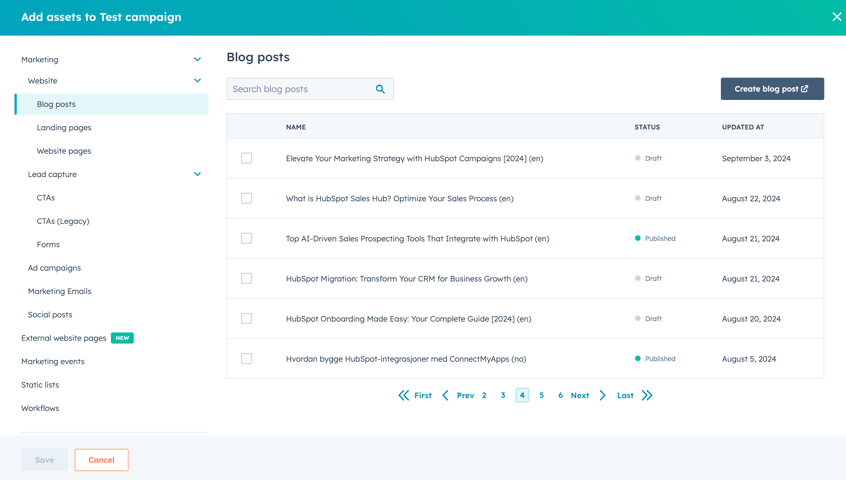846x480 pixels.
Task: Click the external link icon on Create blog post
Action: point(804,89)
